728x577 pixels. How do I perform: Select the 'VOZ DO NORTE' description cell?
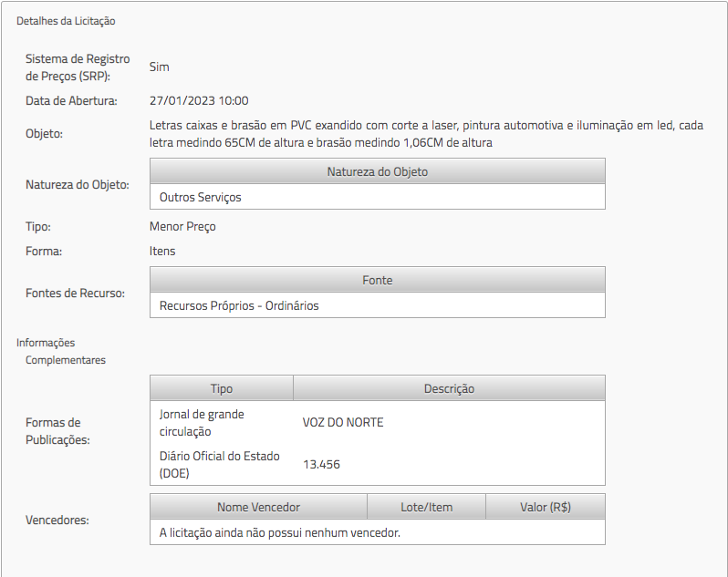343,422
